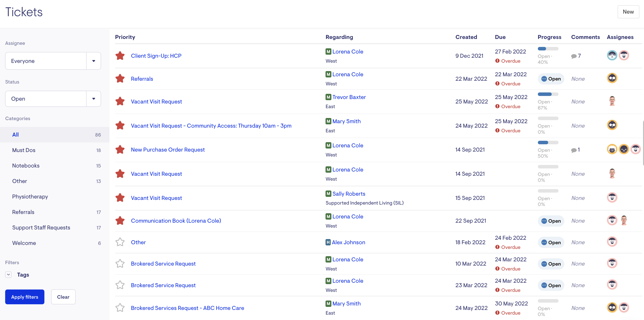Select the Must Dos category

(x=24, y=150)
